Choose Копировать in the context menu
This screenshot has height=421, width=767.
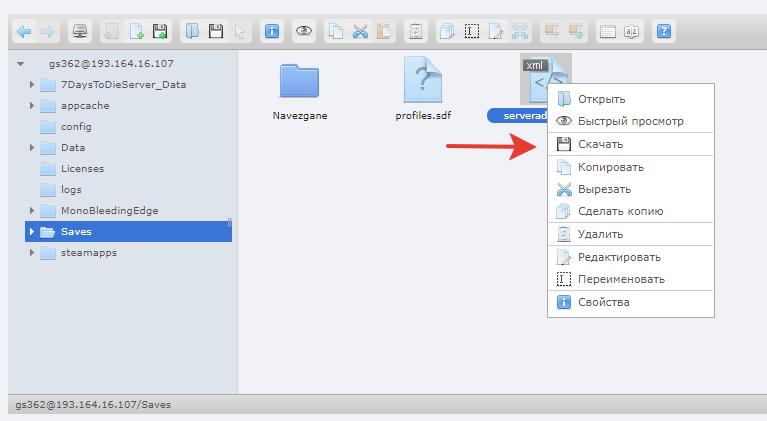pos(631,167)
